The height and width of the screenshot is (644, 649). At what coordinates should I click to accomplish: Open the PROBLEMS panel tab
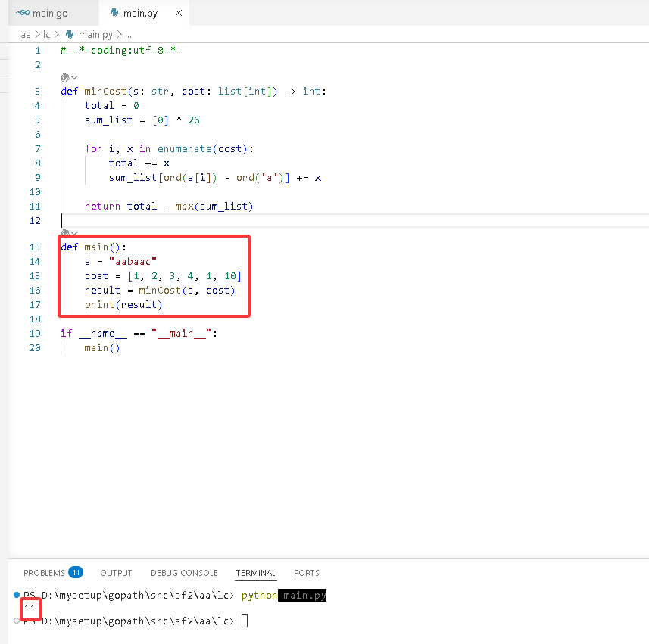[44, 573]
